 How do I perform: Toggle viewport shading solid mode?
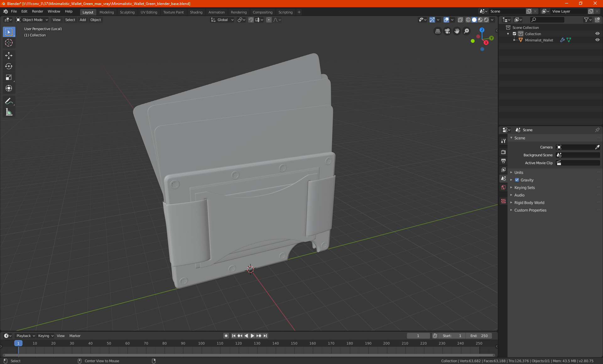474,20
